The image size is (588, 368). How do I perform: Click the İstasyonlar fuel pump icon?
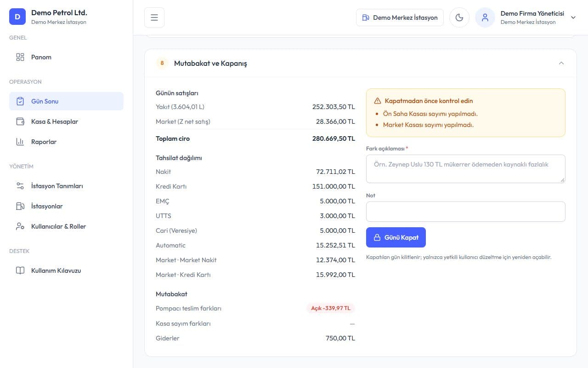click(x=20, y=206)
